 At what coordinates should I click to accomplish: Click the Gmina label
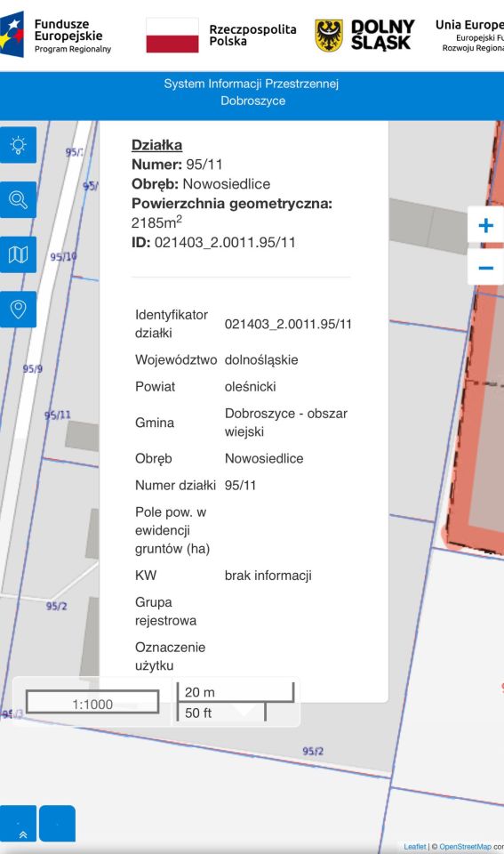(155, 423)
